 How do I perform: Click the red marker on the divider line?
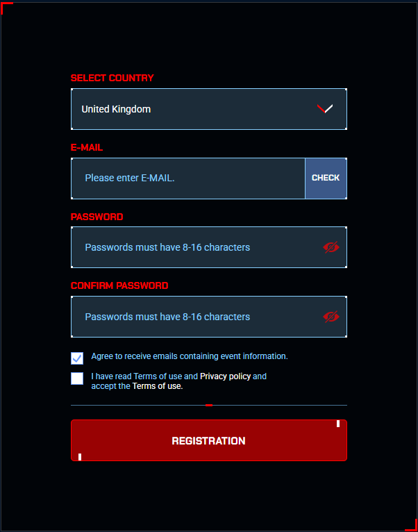click(209, 405)
